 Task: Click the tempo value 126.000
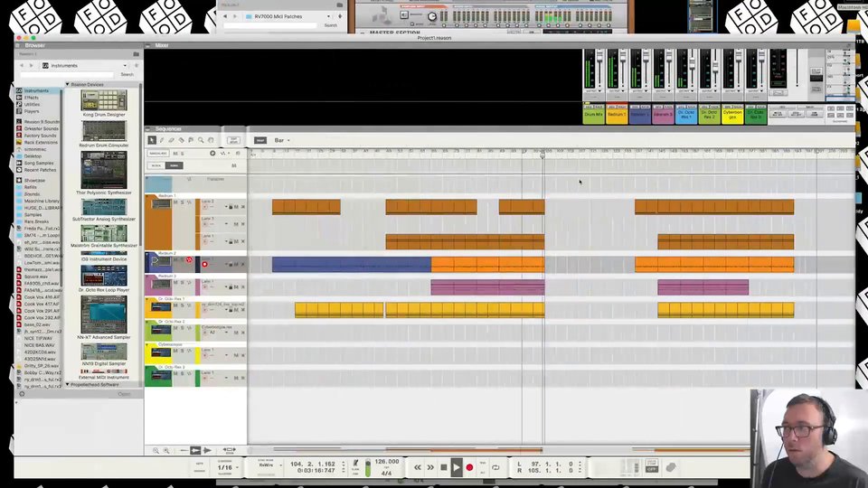tap(386, 462)
